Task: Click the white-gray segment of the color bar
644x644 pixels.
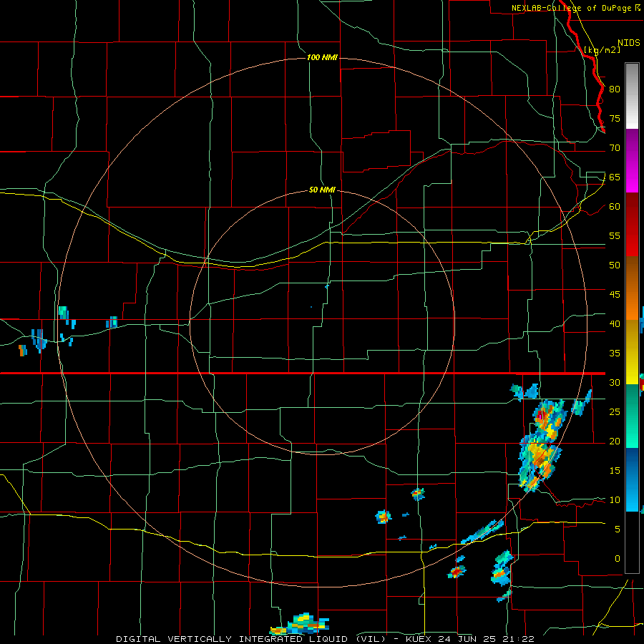Action: [x=632, y=96]
